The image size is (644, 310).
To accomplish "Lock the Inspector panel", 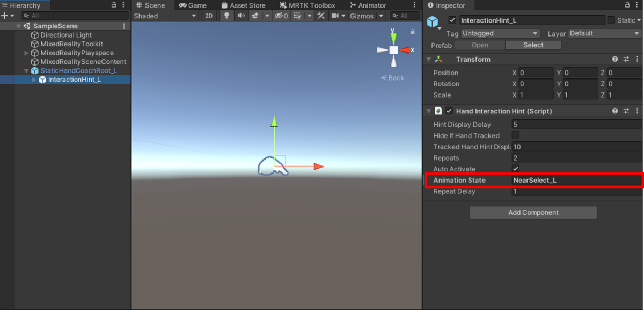I will [x=627, y=5].
